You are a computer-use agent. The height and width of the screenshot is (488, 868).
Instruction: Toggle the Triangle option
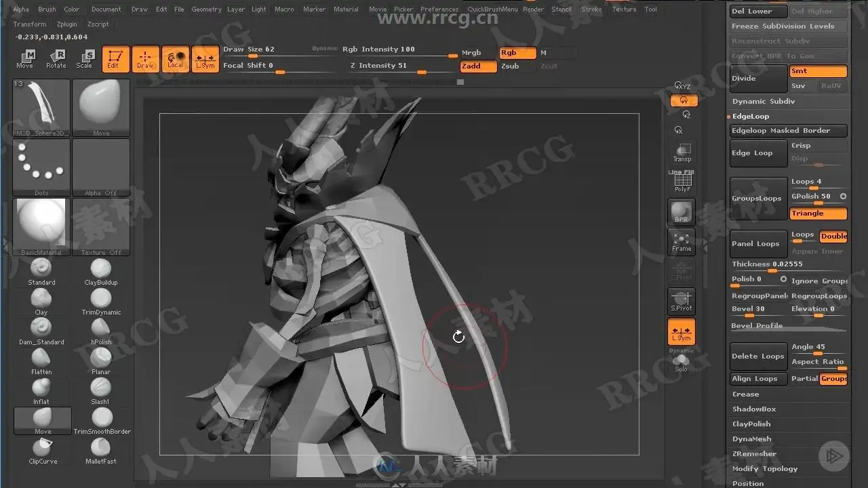pyautogui.click(x=818, y=213)
